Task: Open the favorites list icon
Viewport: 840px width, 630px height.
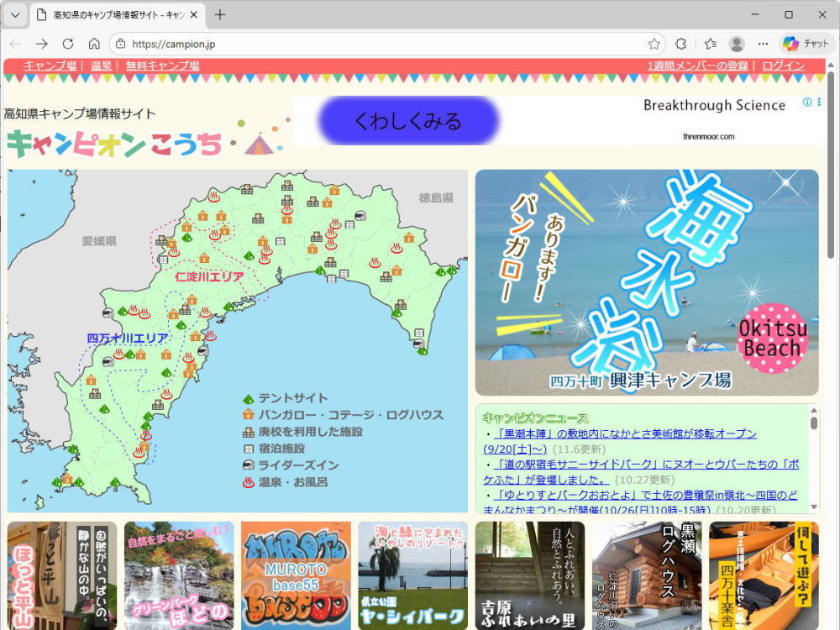Action: pyautogui.click(x=710, y=44)
